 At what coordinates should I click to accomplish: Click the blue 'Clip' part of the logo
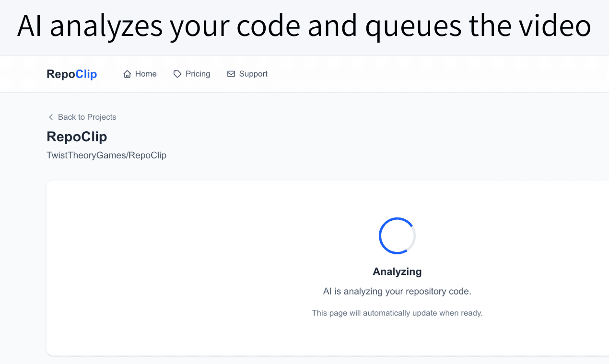pyautogui.click(x=86, y=74)
